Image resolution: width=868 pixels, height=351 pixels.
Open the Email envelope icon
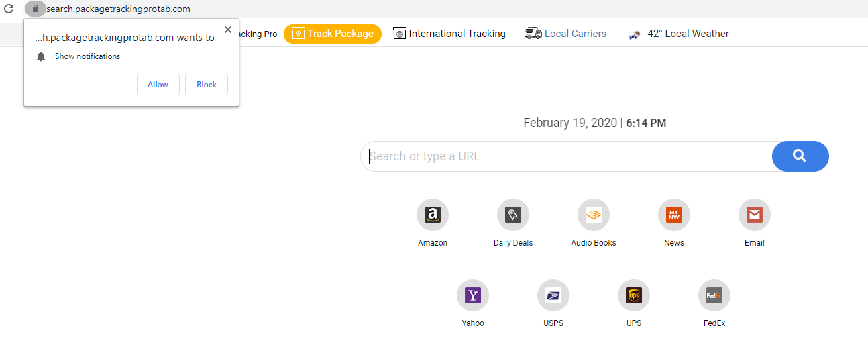(755, 215)
